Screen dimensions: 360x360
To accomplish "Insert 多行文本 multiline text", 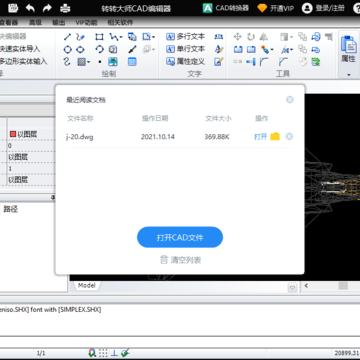I will click(x=185, y=37).
